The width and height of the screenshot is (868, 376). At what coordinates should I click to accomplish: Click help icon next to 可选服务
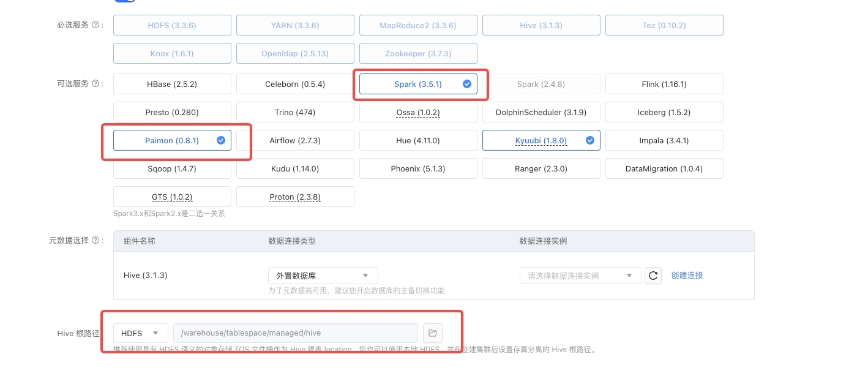(x=95, y=84)
